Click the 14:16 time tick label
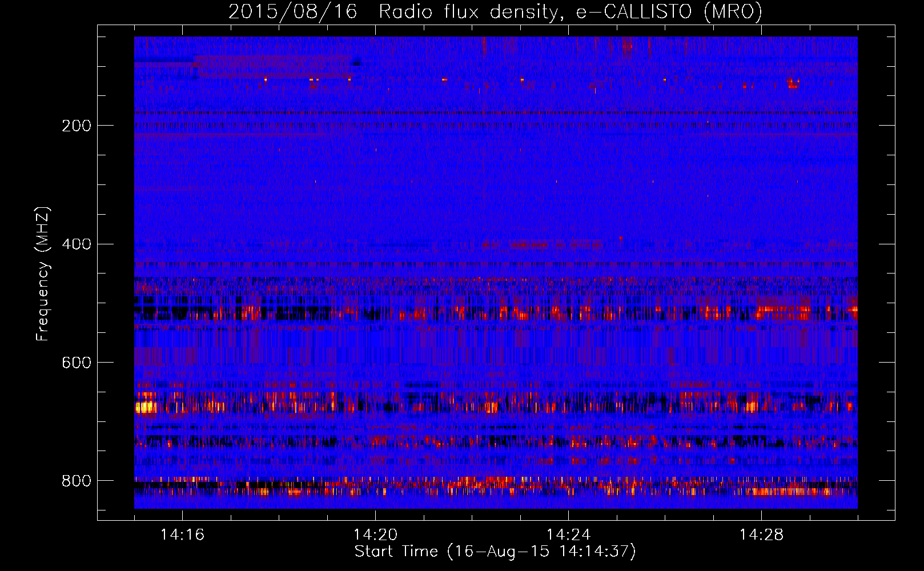 (x=182, y=534)
